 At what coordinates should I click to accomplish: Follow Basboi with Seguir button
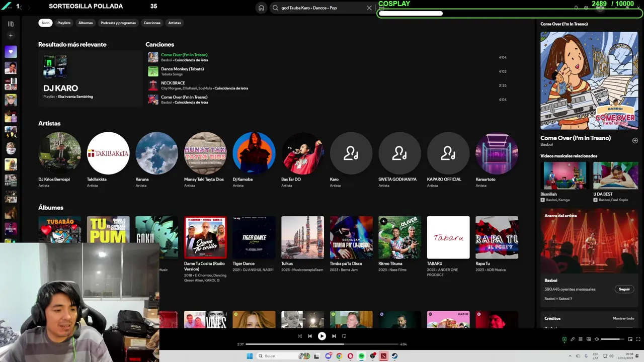point(624,289)
